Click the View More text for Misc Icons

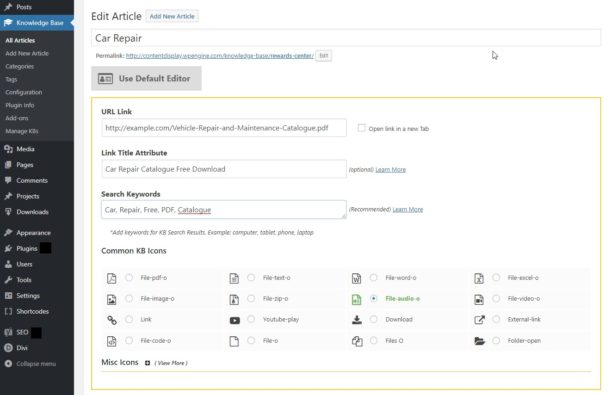[171, 363]
